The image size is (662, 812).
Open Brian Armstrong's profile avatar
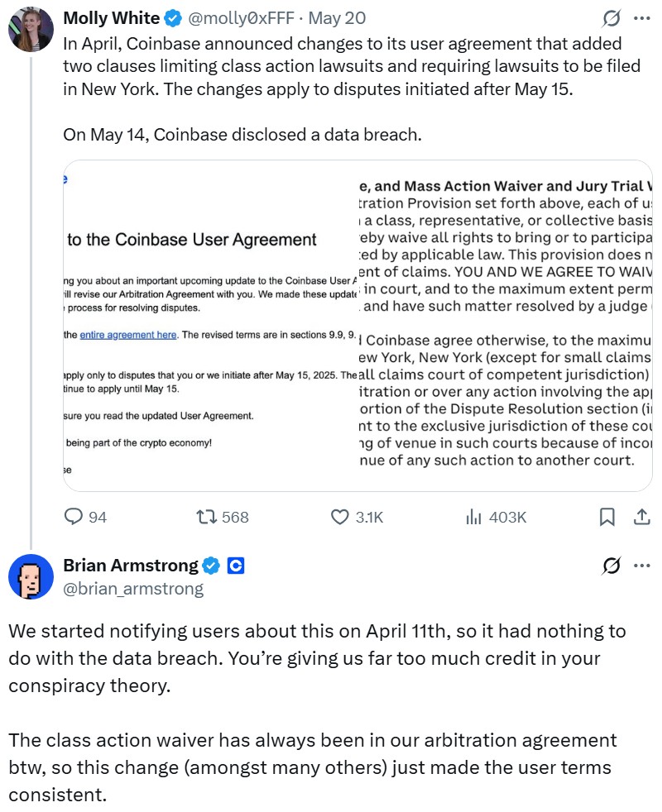(x=31, y=576)
